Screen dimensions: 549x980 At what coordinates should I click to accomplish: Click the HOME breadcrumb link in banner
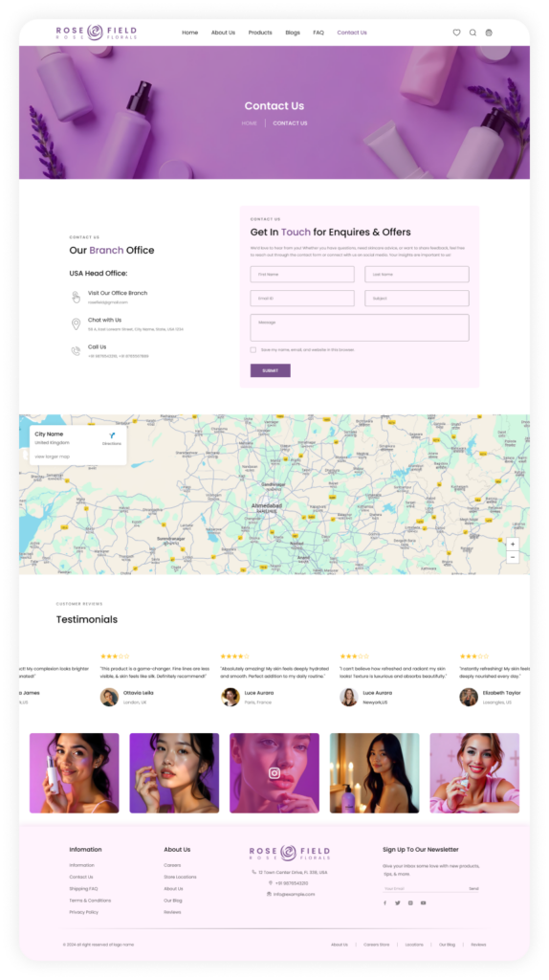[x=250, y=123]
